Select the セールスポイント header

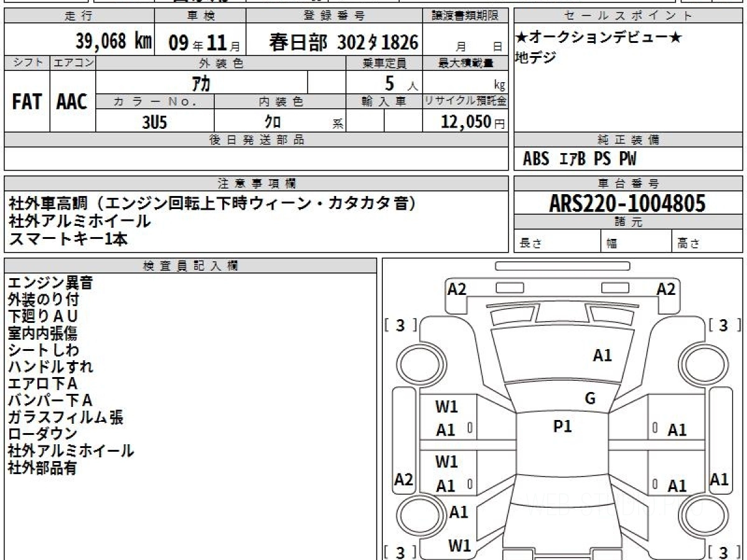[628, 16]
